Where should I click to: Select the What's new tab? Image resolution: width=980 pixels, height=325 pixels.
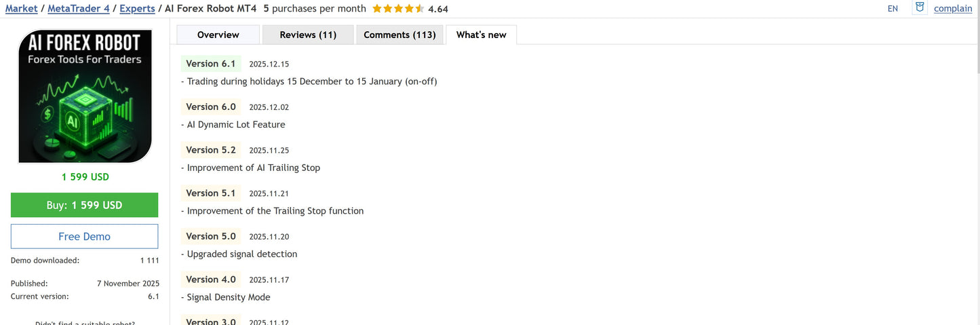[481, 35]
